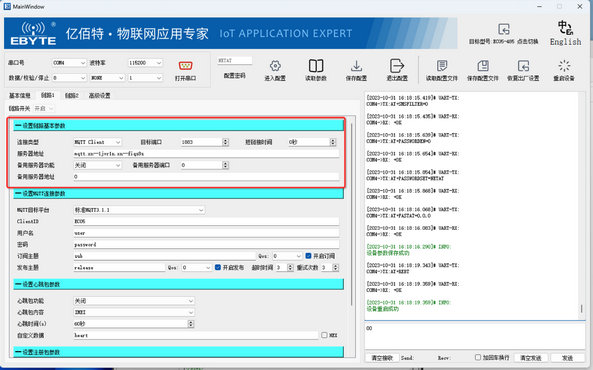Click the 读取配置文件 icon
Screen dimensions: 593x370
coord(442,66)
